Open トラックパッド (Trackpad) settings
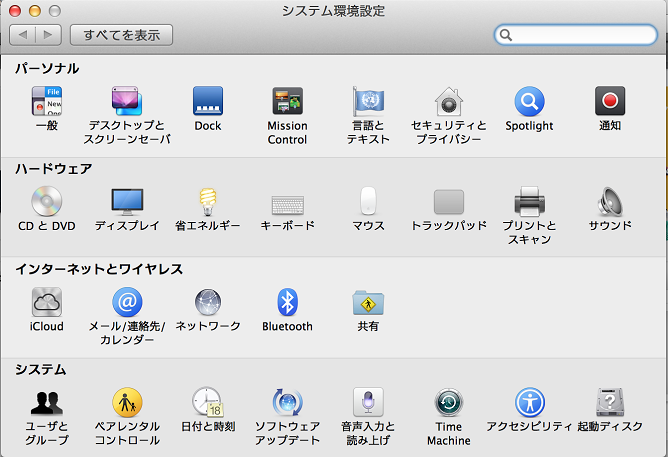Viewport: 668px width, 457px height. click(x=448, y=202)
